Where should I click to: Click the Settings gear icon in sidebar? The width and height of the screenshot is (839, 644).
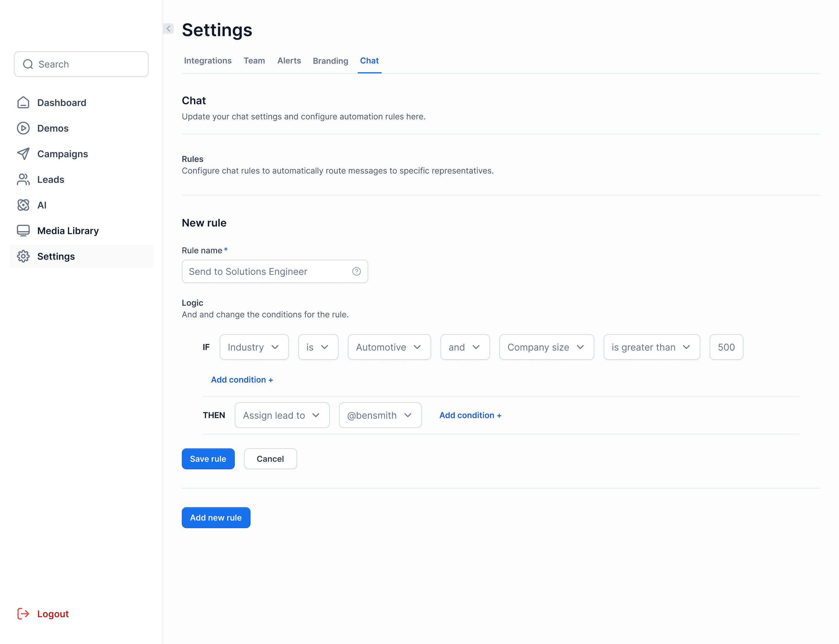(x=23, y=256)
